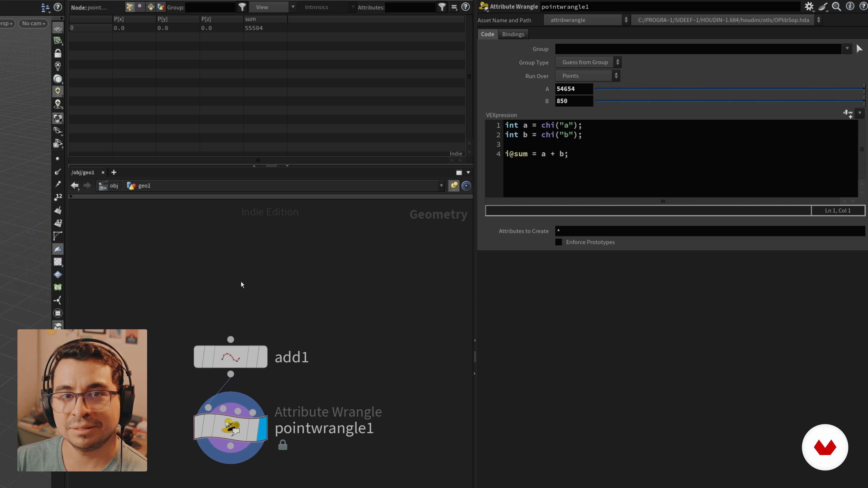The width and height of the screenshot is (868, 488).
Task: Click the geometry spreadsheet filter funnel icon
Action: pos(242,7)
